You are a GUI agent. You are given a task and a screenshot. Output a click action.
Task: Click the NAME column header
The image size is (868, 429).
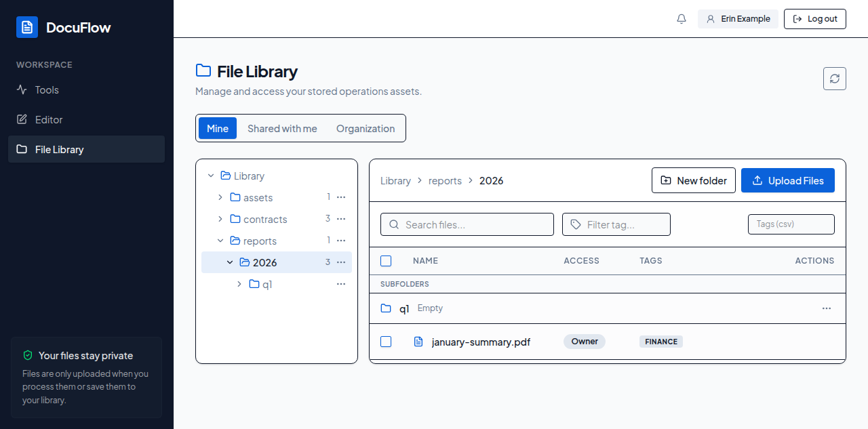click(x=425, y=261)
